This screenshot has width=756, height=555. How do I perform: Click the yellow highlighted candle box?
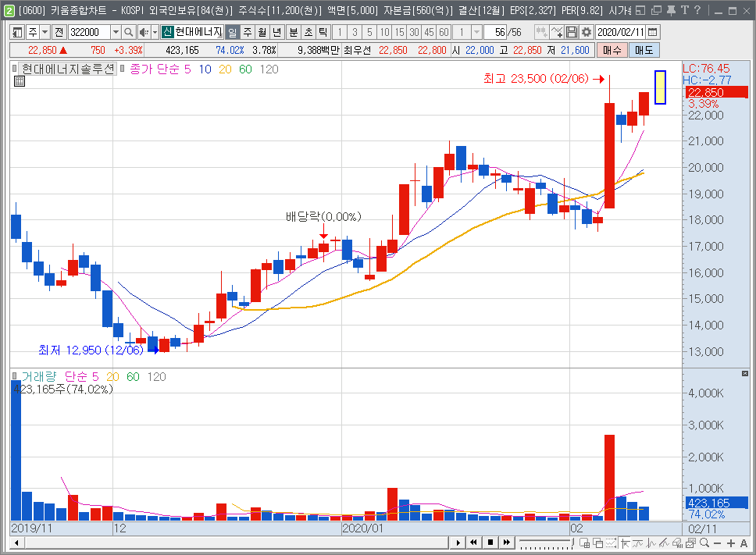(x=660, y=87)
